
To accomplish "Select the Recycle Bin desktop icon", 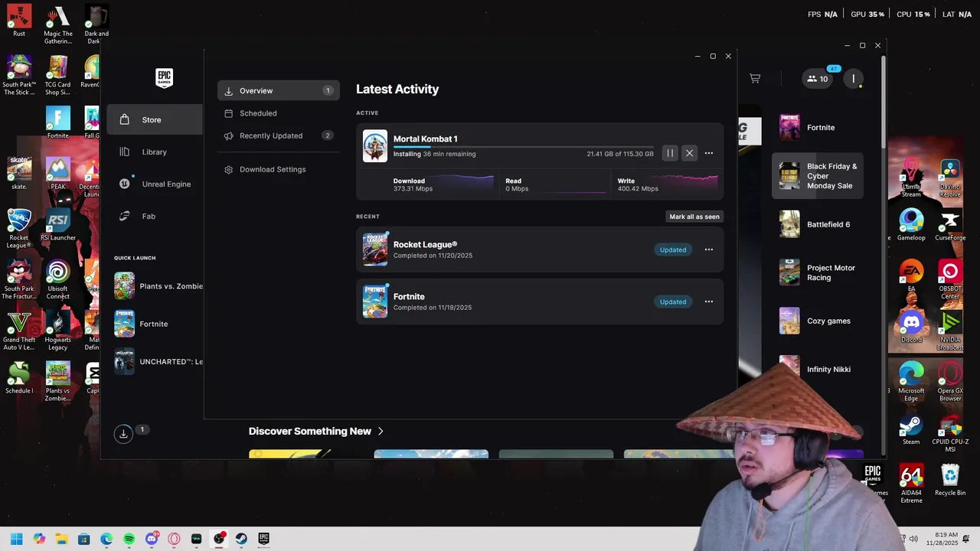I will pos(950,480).
